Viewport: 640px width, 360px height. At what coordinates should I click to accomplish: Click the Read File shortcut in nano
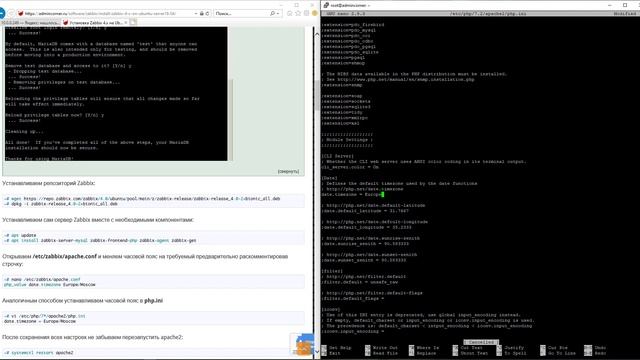pos(381,353)
